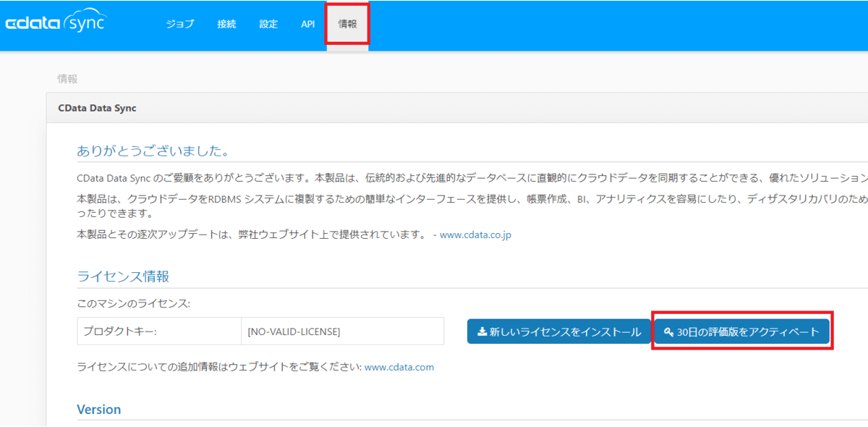Open the www.cdata.com link

tap(399, 367)
